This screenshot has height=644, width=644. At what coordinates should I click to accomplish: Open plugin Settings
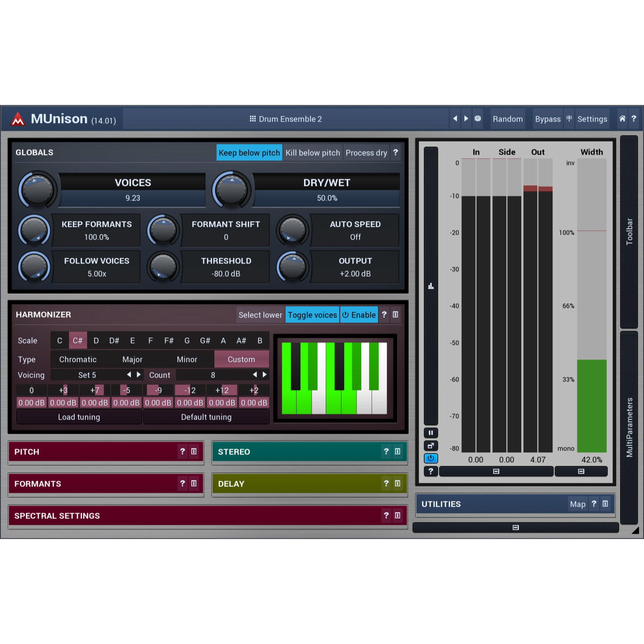click(592, 119)
